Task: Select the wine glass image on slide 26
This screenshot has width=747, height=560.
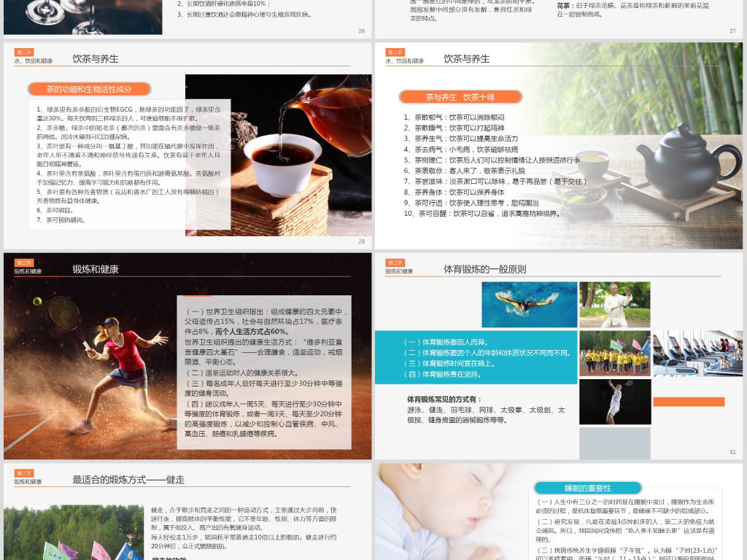Action: [x=80, y=16]
